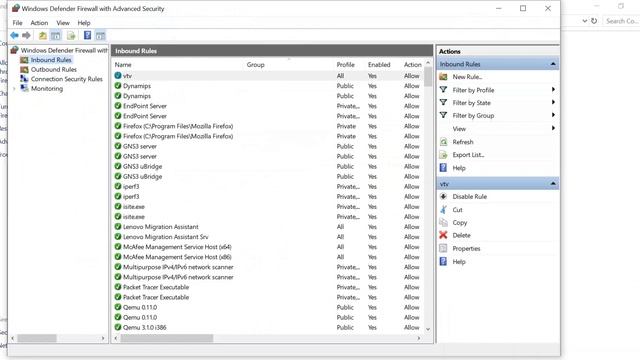Click the Up one level toolbar icon
This screenshot has height=360, width=640.
(x=42, y=36)
